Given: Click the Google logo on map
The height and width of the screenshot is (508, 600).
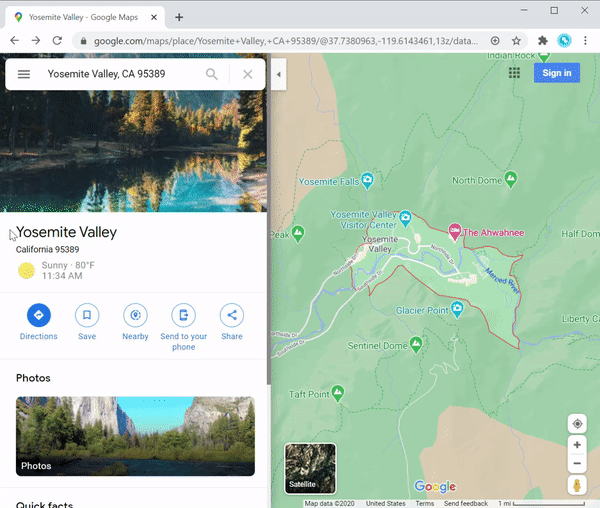Looking at the screenshot, I should (435, 487).
